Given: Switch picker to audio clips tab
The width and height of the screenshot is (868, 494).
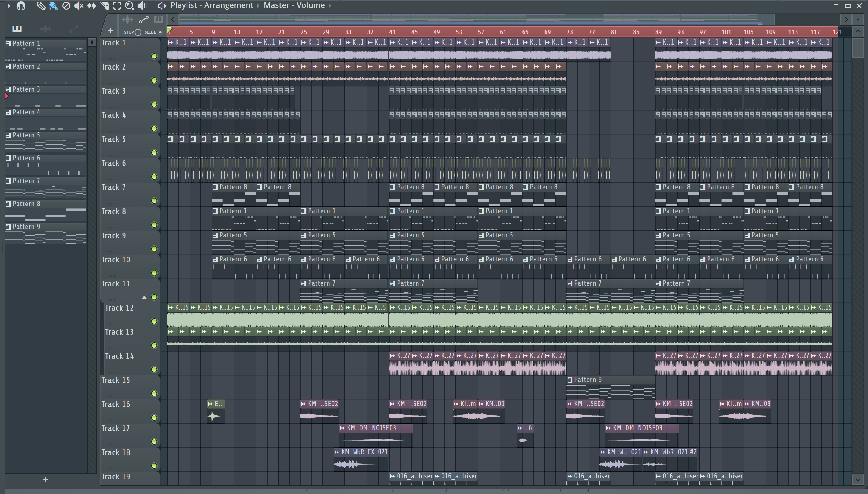Looking at the screenshot, I should tap(46, 29).
